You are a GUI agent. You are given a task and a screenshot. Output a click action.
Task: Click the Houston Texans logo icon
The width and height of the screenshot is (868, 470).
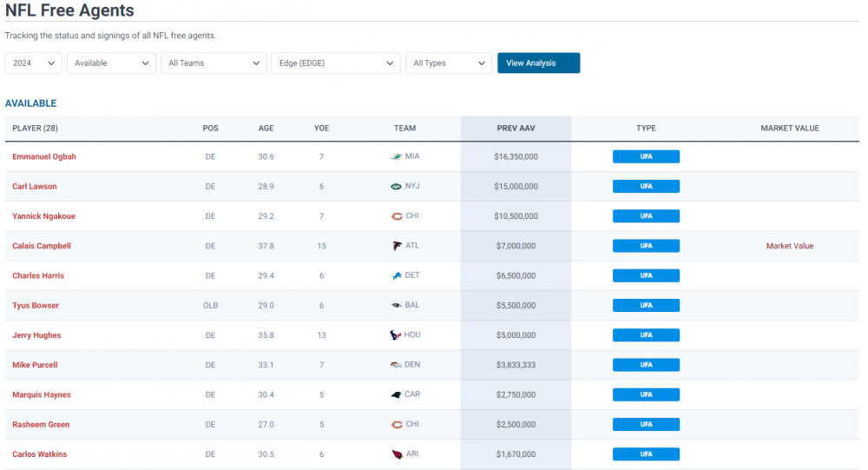[397, 335]
